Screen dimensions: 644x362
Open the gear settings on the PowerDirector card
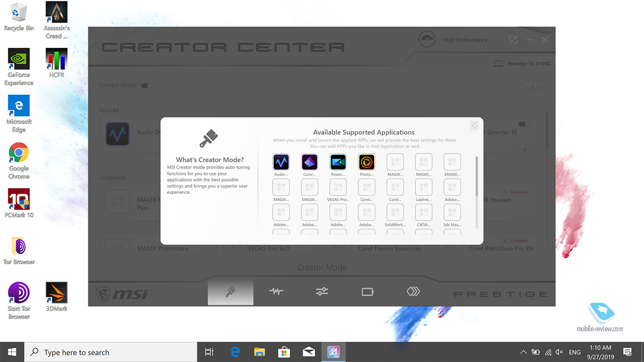525,149
